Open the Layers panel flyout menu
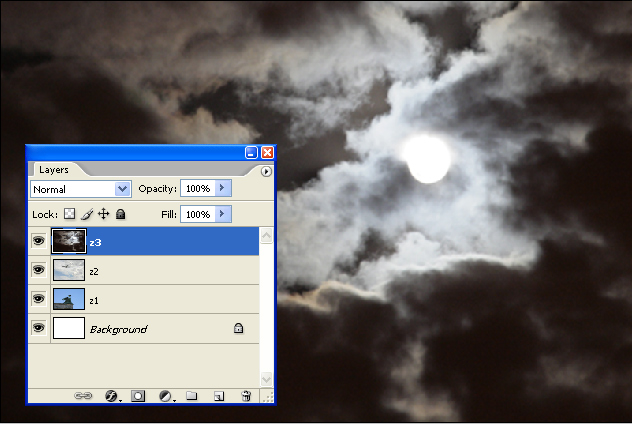 tap(266, 172)
